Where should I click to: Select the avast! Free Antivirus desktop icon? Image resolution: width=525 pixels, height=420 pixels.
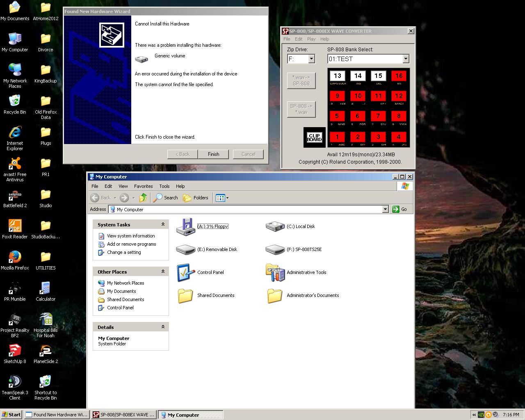(x=15, y=163)
